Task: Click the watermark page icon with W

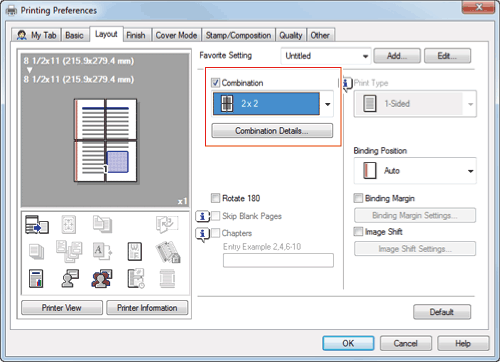Action: (x=135, y=251)
